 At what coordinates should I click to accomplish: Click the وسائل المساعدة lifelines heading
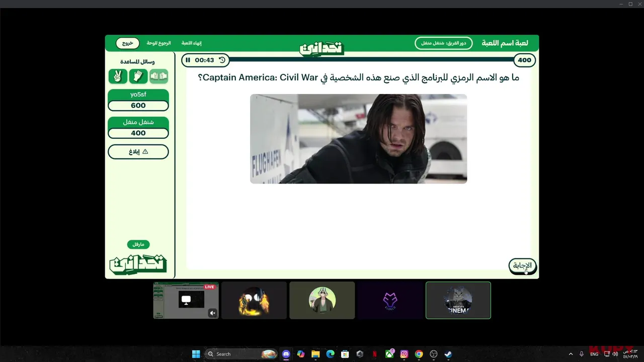tap(137, 62)
